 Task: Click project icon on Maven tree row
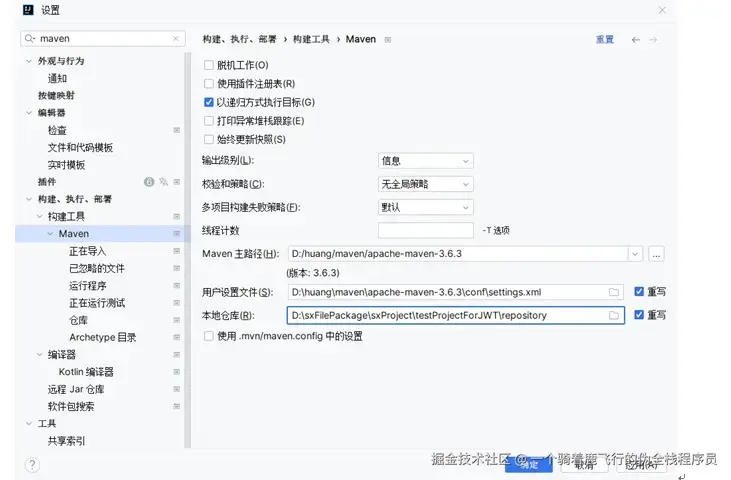pyautogui.click(x=177, y=233)
